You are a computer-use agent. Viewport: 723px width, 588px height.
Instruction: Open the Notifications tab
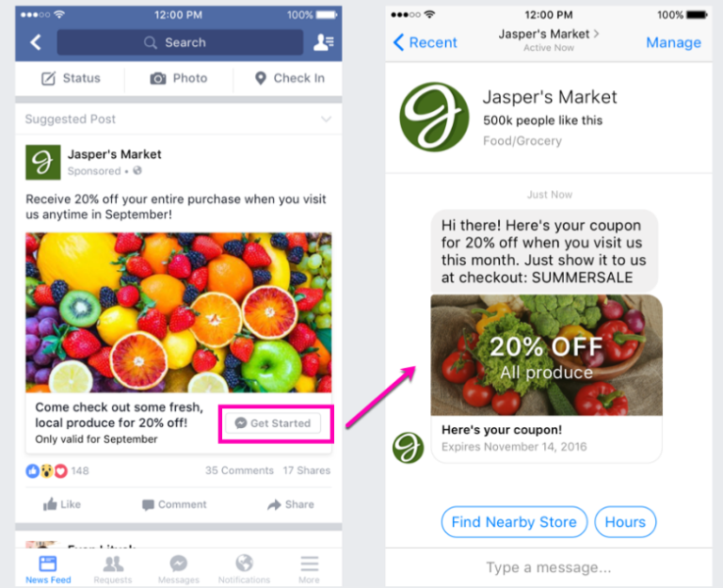[x=244, y=569]
